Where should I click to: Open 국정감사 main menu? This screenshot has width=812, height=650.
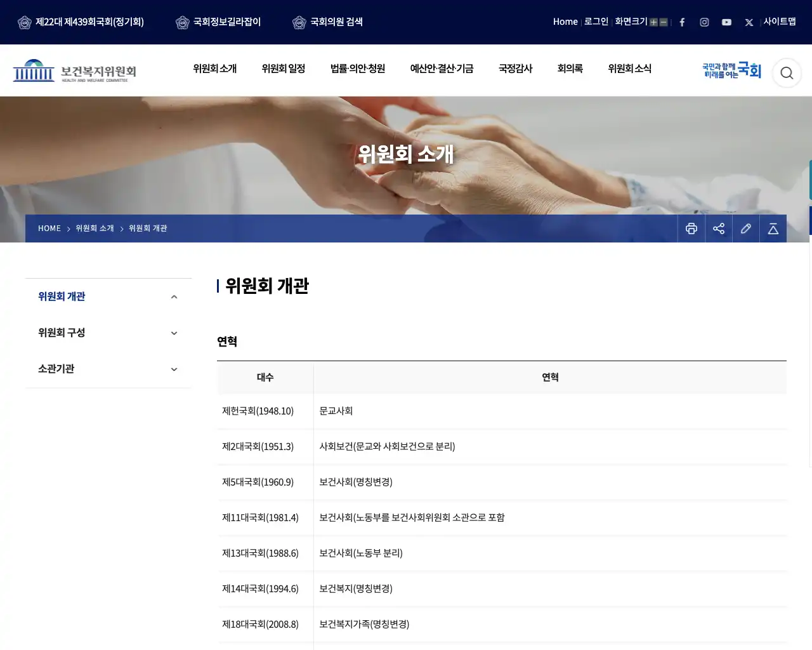pyautogui.click(x=516, y=69)
